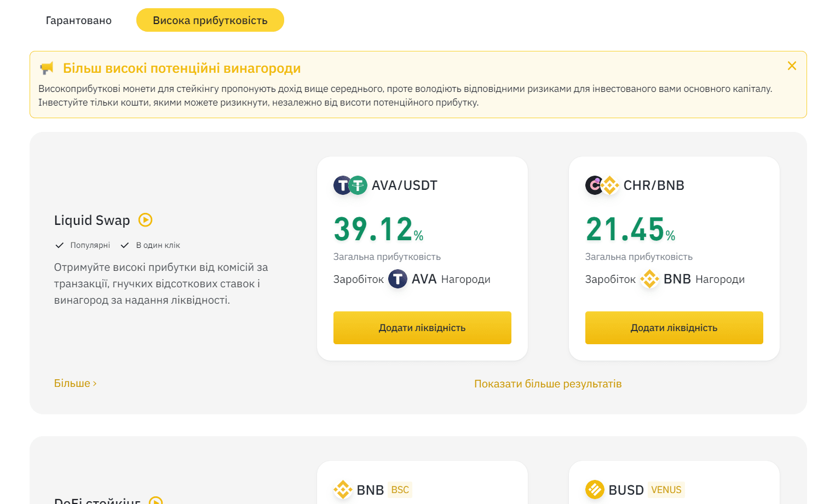Click the AVA/USDT pair title
The height and width of the screenshot is (504, 835).
405,185
